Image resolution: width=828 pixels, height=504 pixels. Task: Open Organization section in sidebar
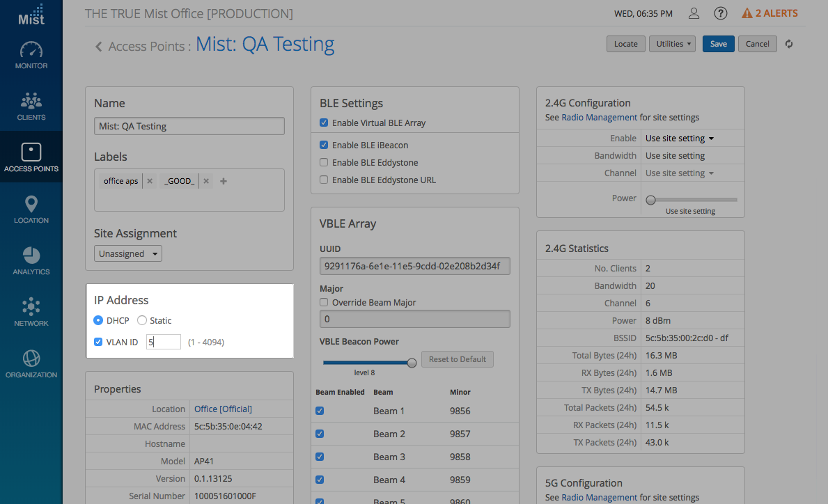click(x=31, y=364)
